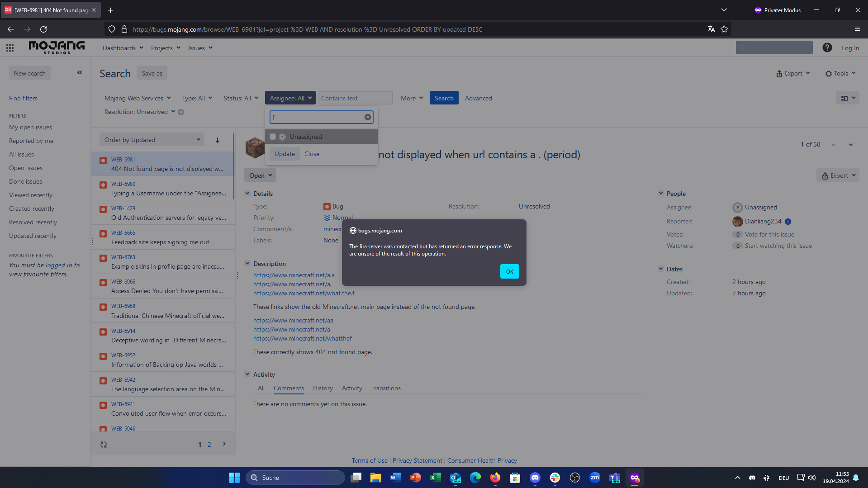
Task: Expand the Status: All filter dropdown
Action: click(241, 98)
